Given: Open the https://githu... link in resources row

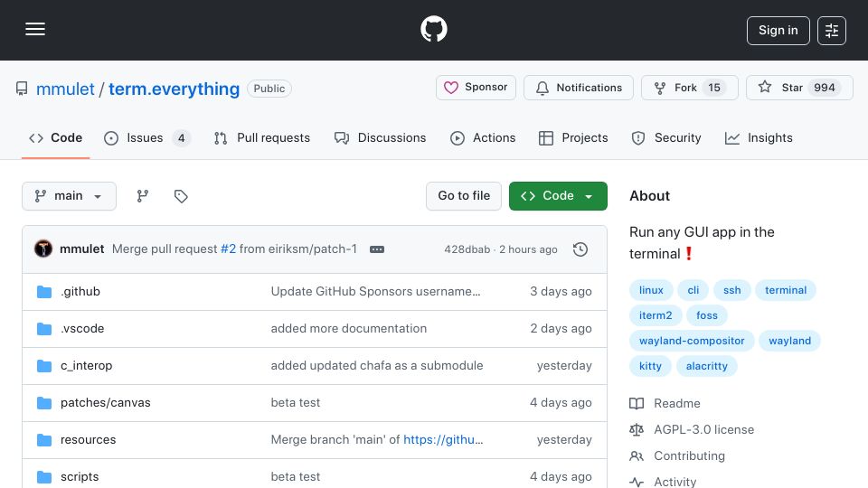Looking at the screenshot, I should (443, 440).
